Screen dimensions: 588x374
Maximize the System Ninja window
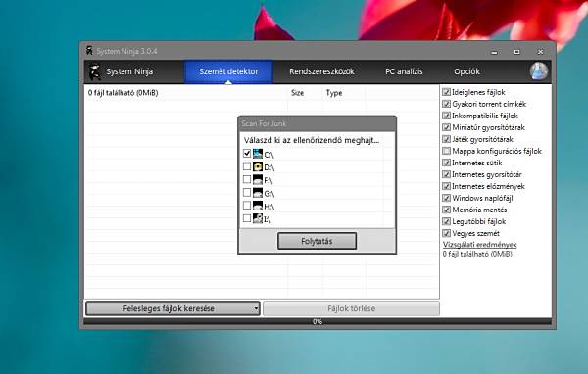516,52
